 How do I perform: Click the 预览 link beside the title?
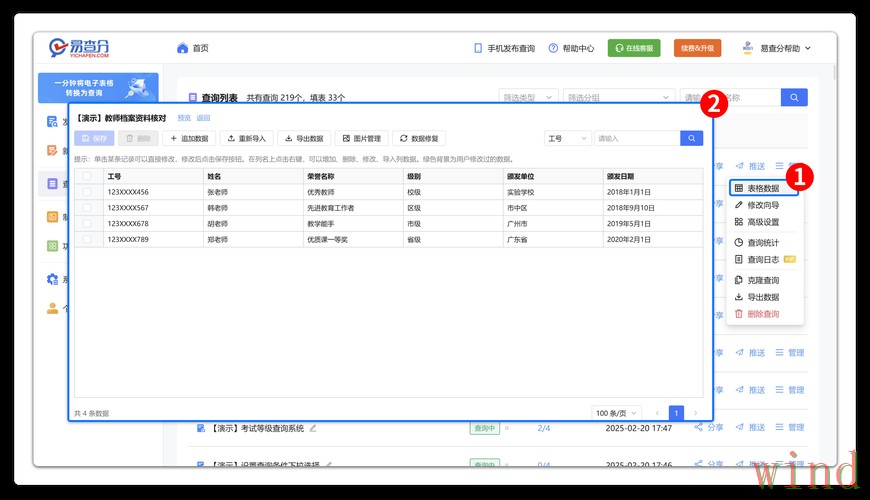(183, 118)
